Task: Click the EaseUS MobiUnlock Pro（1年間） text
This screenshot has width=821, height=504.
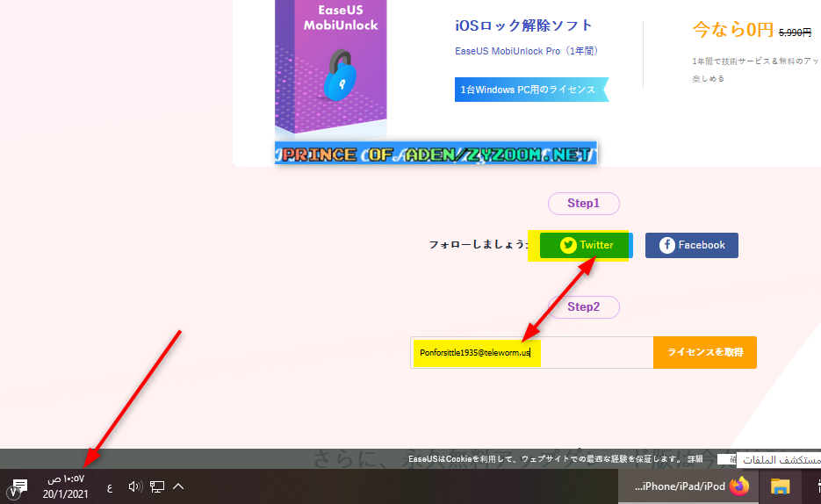Action: click(x=527, y=51)
